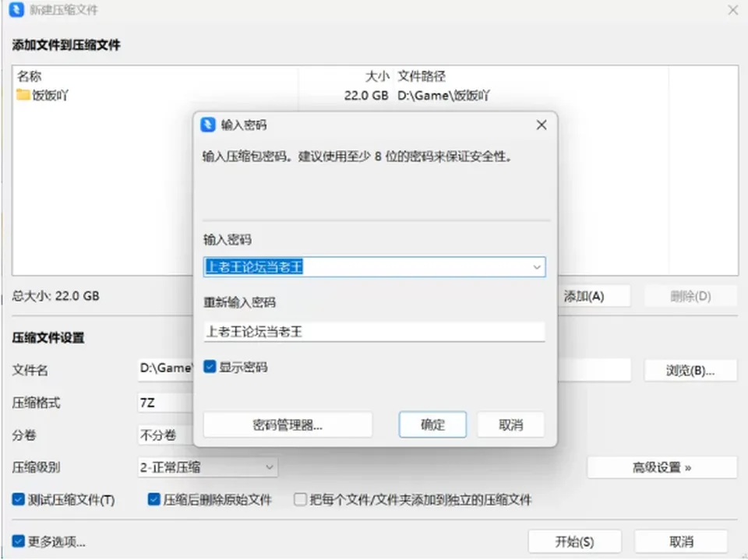Open the 密码管理器... button
Screen dimensions: 748x560
[x=288, y=424]
